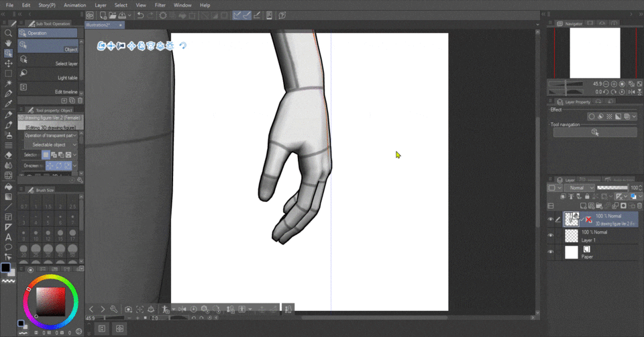Image resolution: width=644 pixels, height=337 pixels.
Task: Click the CLIP STUDIO launcher icon
Action: tap(90, 15)
